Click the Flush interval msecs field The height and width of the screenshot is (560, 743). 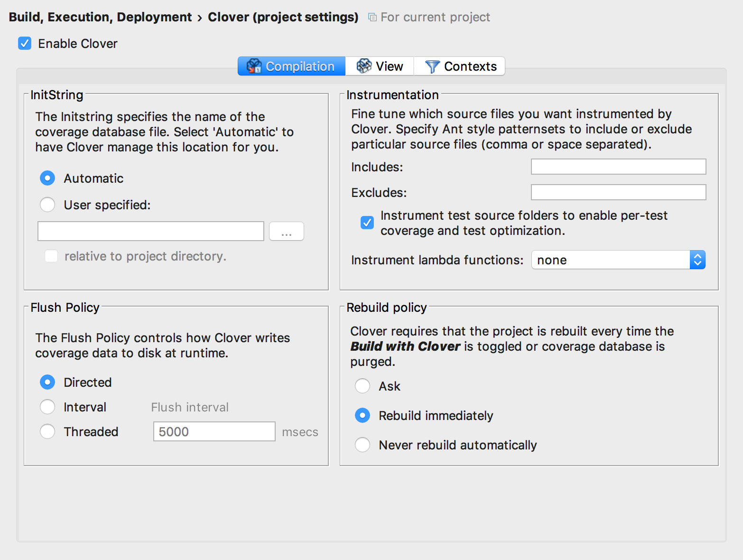tap(214, 432)
